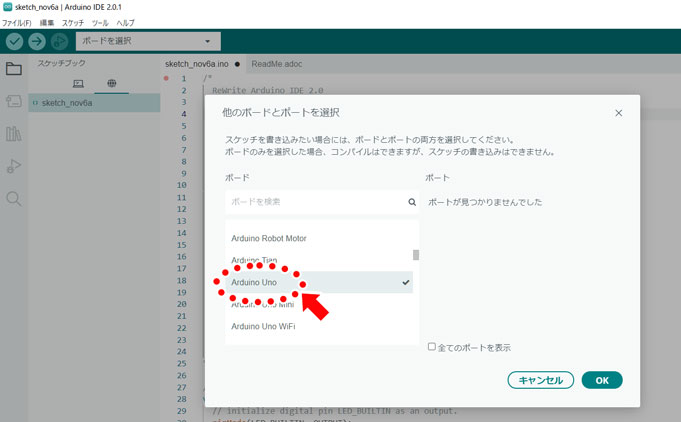Click the Upload arrow button
The width and height of the screenshot is (681, 422).
click(x=37, y=42)
